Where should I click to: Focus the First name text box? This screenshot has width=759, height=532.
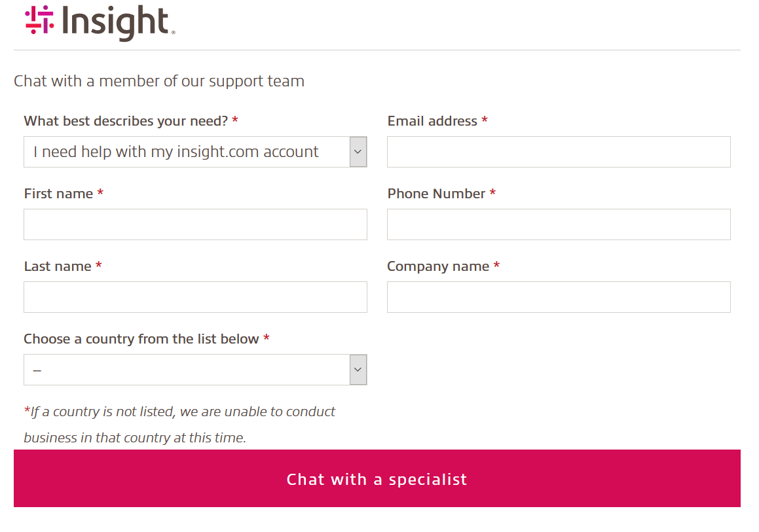195,224
